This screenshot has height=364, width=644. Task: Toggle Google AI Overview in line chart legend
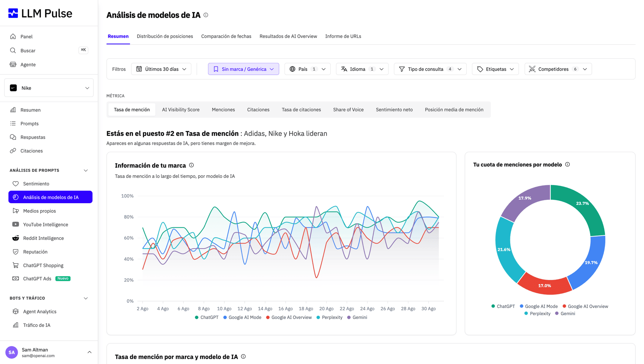289,317
